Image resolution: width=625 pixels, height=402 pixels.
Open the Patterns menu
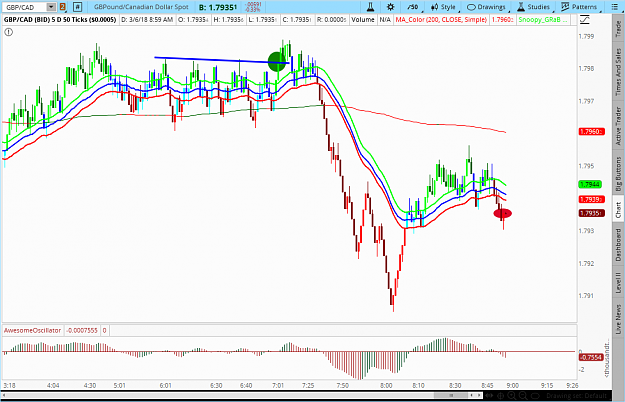(x=578, y=7)
